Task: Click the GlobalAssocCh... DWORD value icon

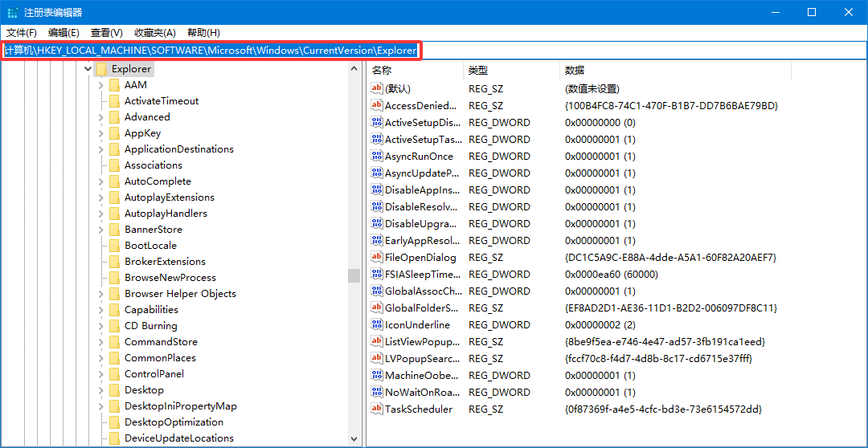Action: 376,291
